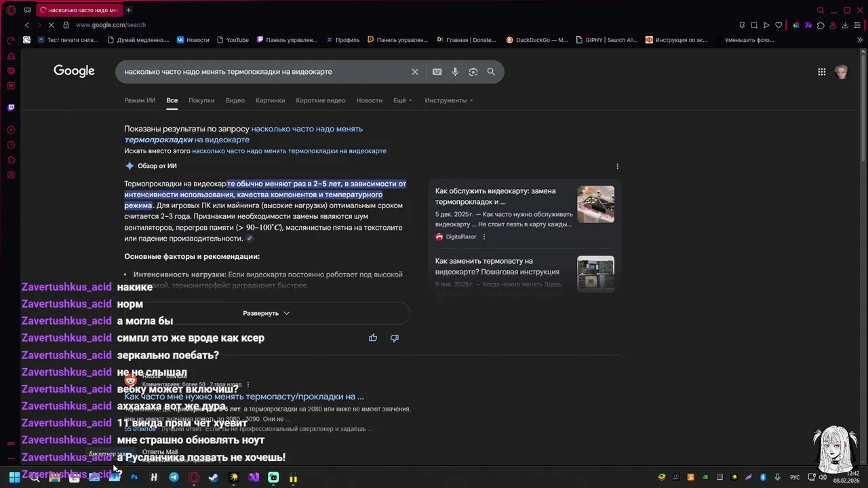The height and width of the screenshot is (488, 868).
Task: Focus the address bar URL
Action: pyautogui.click(x=111, y=25)
